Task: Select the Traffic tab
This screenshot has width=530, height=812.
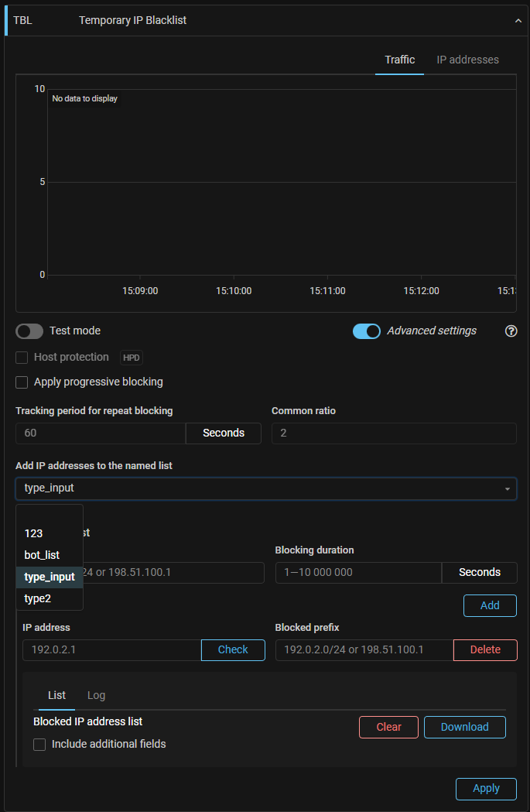Action: 399,60
